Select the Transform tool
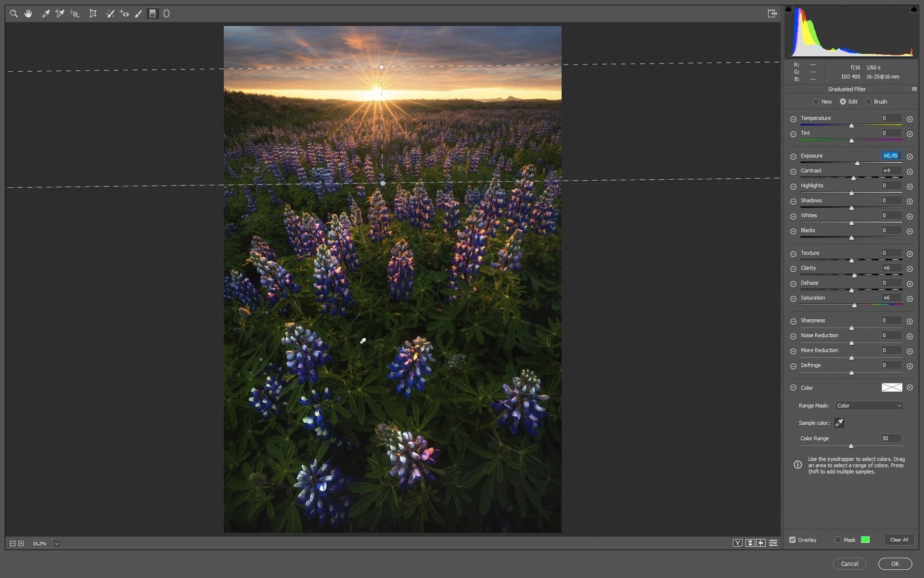 point(93,13)
